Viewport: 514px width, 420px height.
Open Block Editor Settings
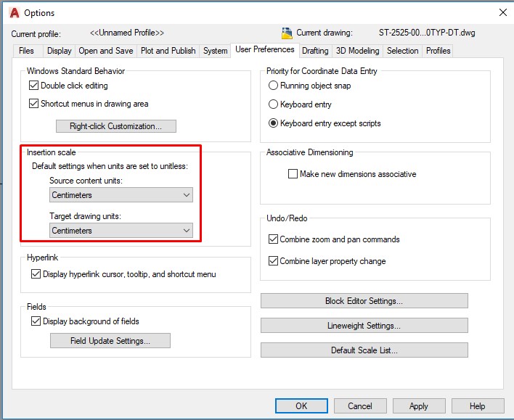364,301
